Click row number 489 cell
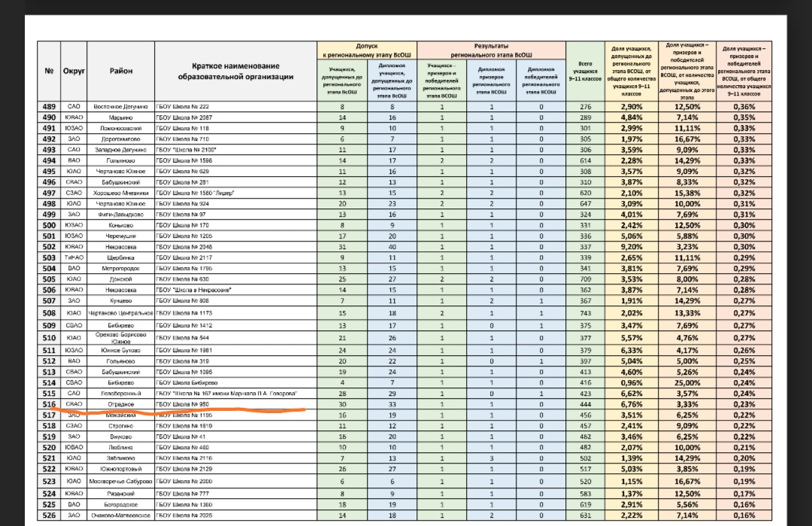The width and height of the screenshot is (812, 526). [49, 107]
